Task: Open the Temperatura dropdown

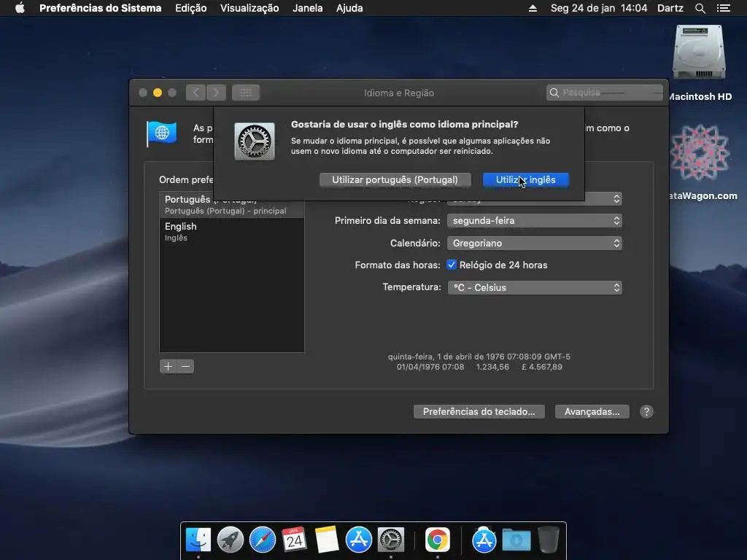Action: pos(535,287)
